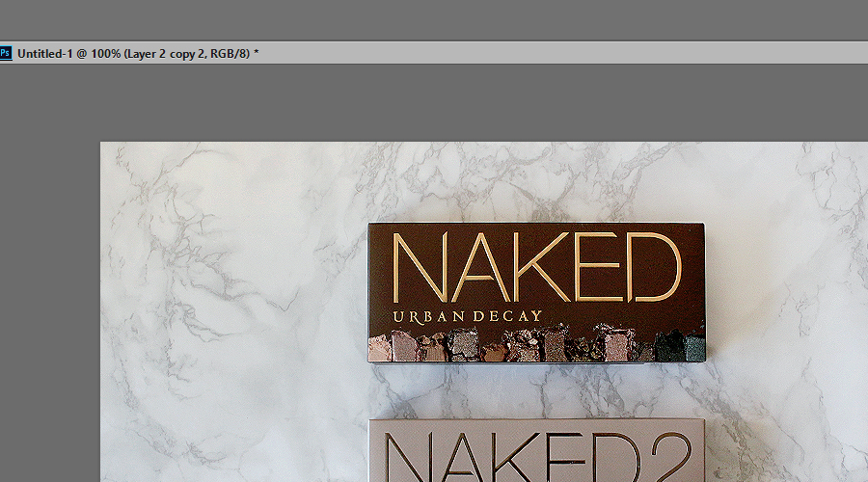Image resolution: width=868 pixels, height=482 pixels.
Task: Click empty area of the document title bar
Action: (x=559, y=53)
